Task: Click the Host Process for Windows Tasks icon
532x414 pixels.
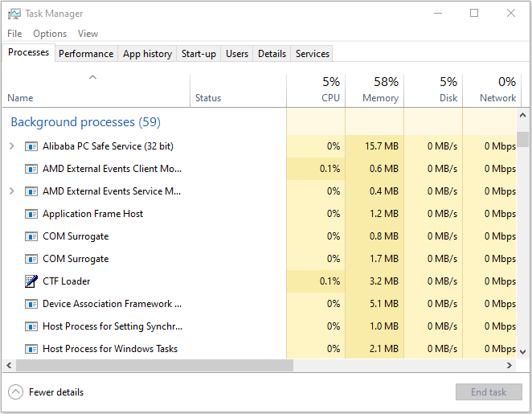Action: [31, 349]
